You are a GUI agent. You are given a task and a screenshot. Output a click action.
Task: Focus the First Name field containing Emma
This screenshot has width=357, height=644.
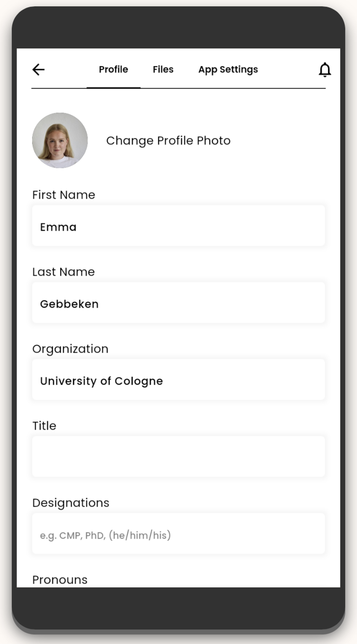[178, 225]
